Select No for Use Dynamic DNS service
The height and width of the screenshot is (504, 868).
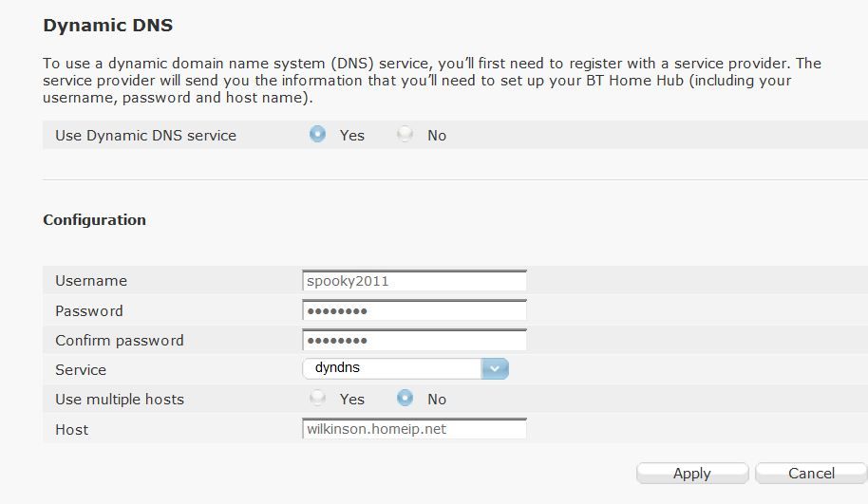406,135
